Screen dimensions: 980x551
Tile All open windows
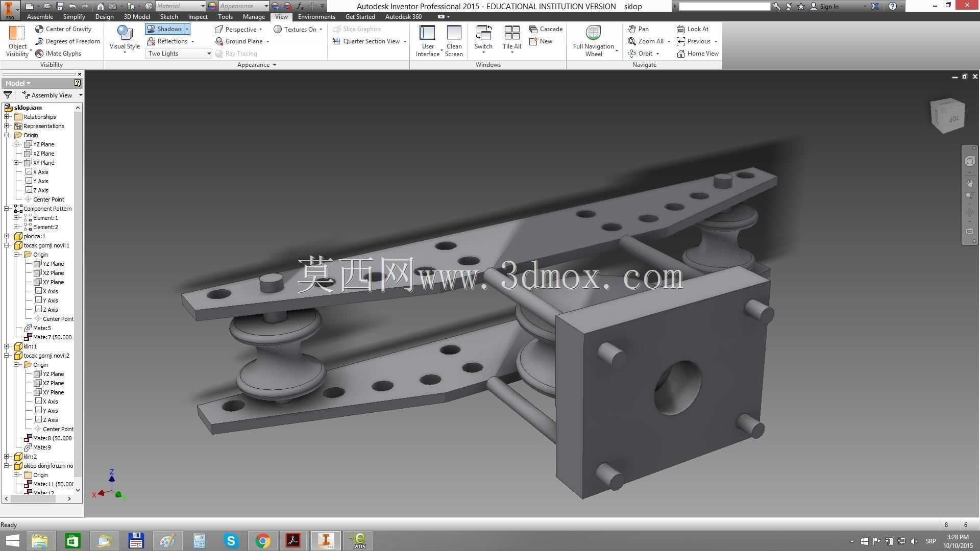[511, 38]
